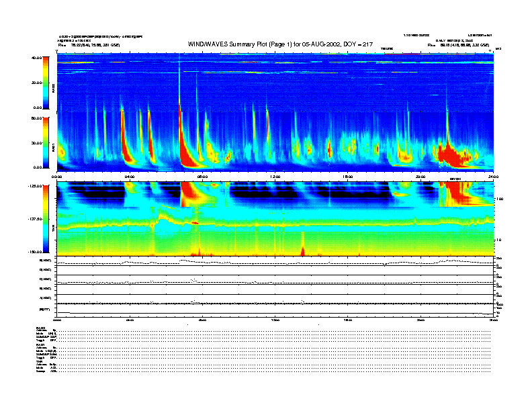Click the 16:00 tick label under RAD1 spectrogram
The image size is (532, 411).
click(x=348, y=177)
